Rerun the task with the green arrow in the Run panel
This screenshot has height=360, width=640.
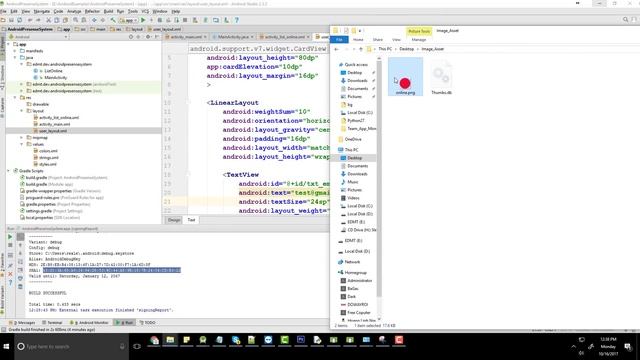(x=10, y=237)
